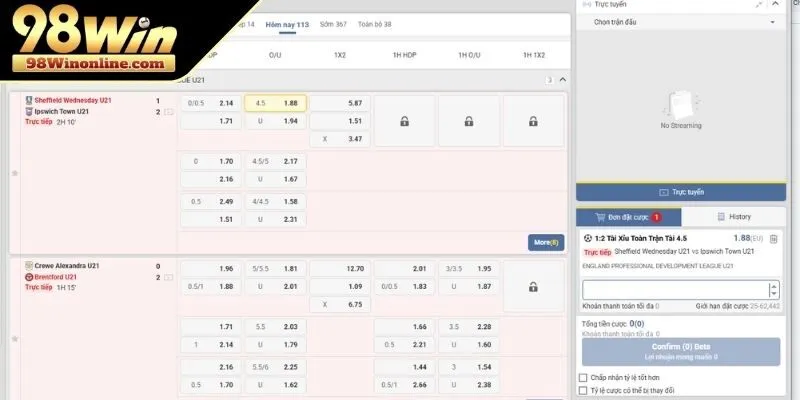Click the pin icon in streaming panel header
Image resolution: width=800 pixels, height=400 pixels.
tap(759, 5)
